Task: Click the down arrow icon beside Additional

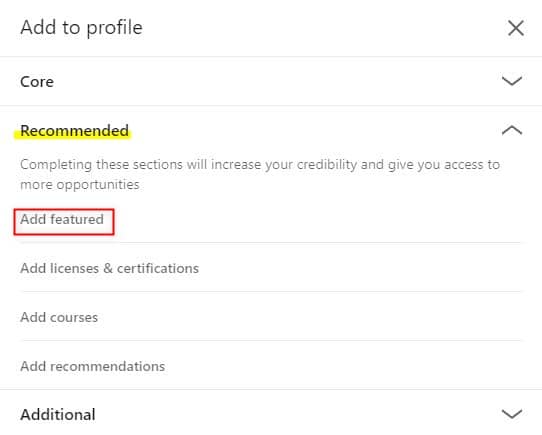Action: point(512,414)
